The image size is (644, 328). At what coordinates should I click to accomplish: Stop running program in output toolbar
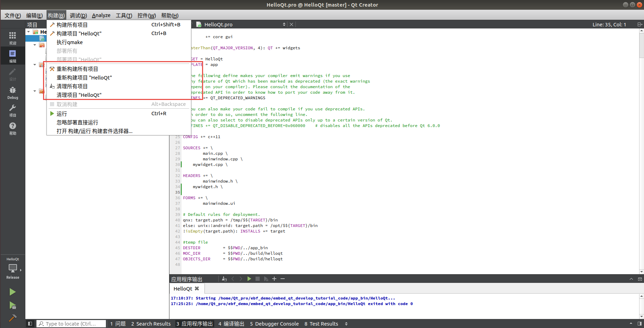pyautogui.click(x=258, y=279)
